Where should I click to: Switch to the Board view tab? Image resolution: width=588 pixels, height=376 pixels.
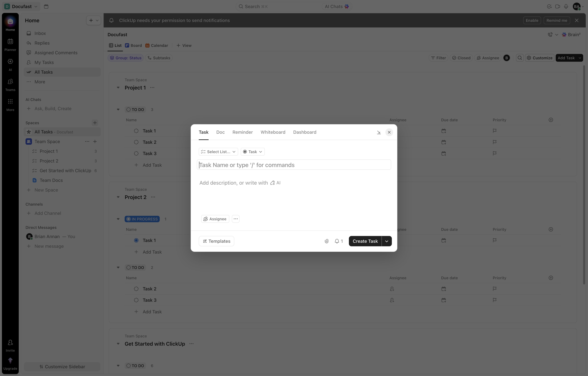coord(133,45)
